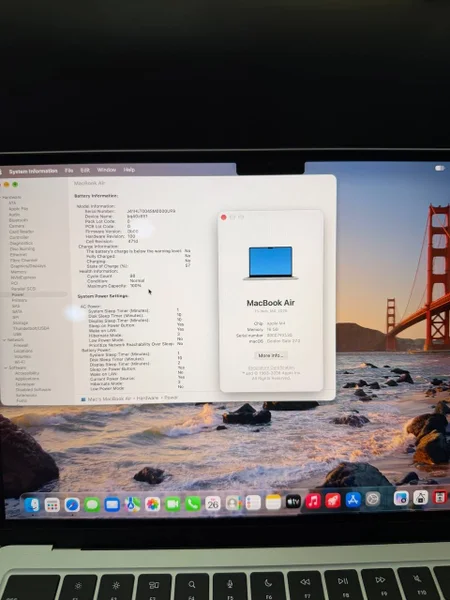Screen dimensions: 450x600
Task: Open System Settings from the Dock
Action: point(372,499)
